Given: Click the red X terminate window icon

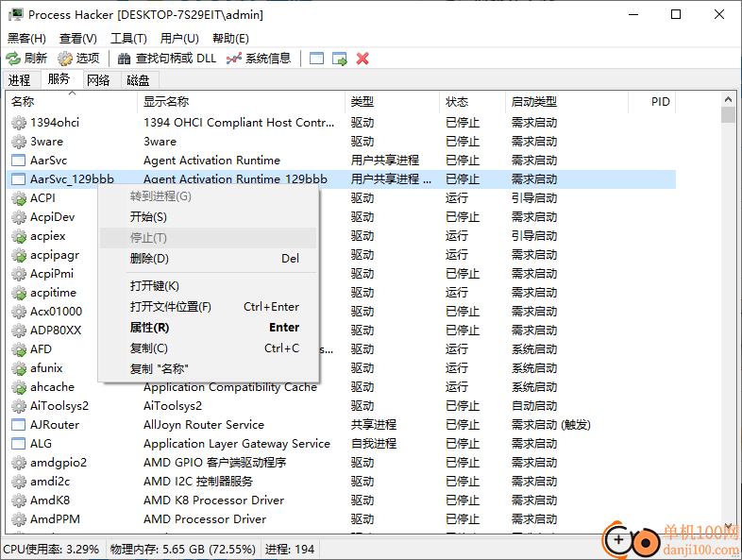Looking at the screenshot, I should [x=363, y=59].
